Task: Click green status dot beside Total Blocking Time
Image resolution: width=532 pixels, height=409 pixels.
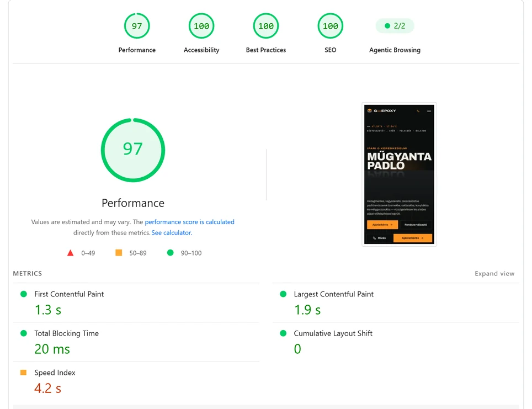Action: pos(23,333)
